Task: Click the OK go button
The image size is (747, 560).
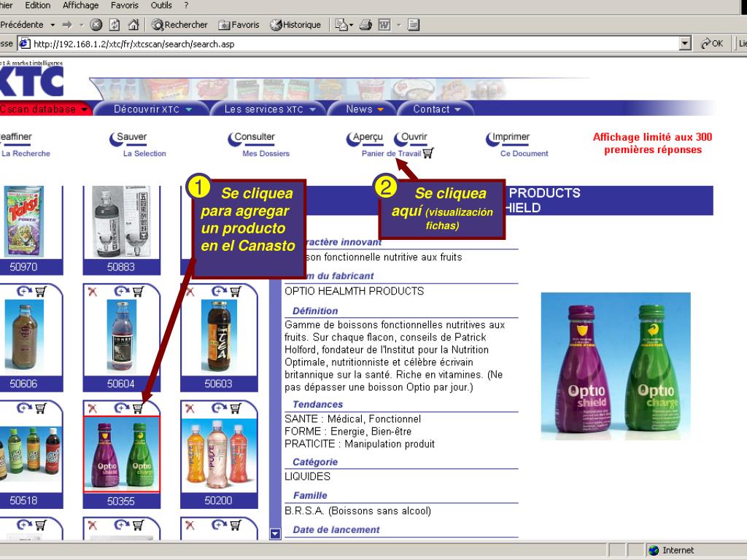Action: pyautogui.click(x=712, y=44)
